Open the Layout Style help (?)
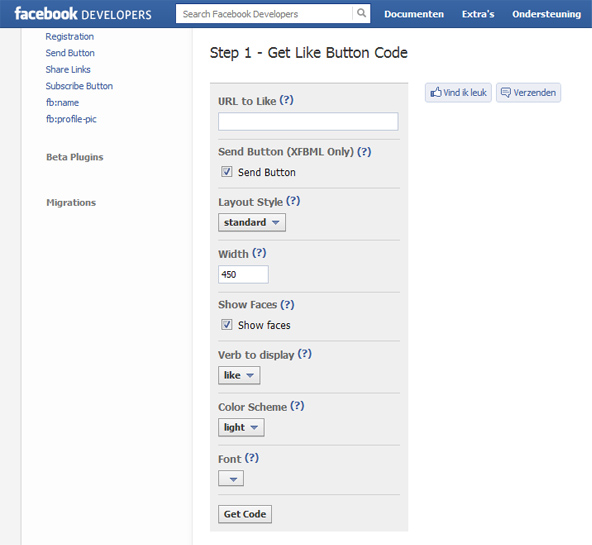Viewport: 592px width, 545px height. tap(293, 201)
